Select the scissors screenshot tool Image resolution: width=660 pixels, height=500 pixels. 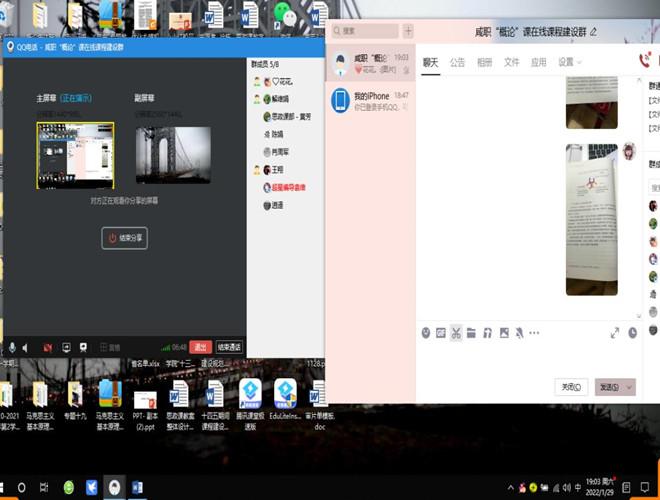click(x=456, y=332)
